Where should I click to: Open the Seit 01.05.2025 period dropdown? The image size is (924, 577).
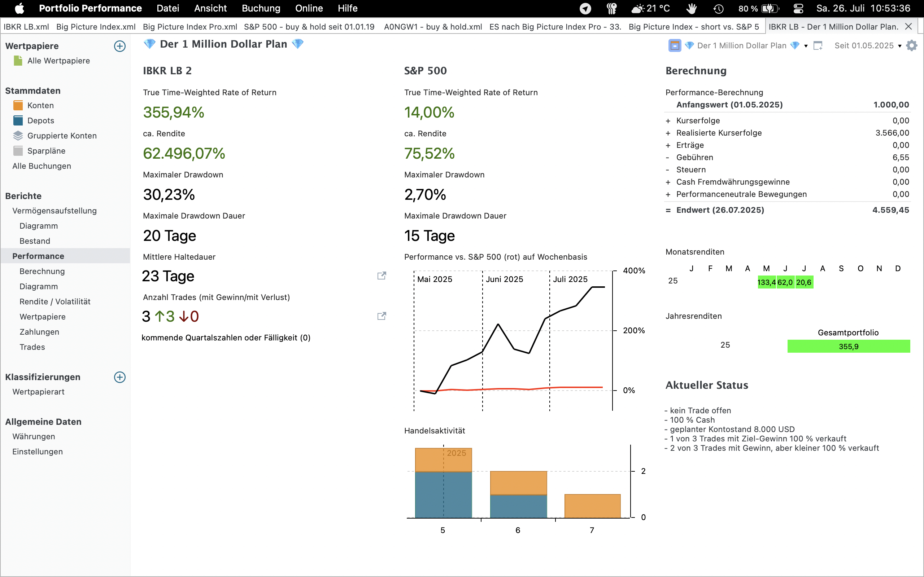coord(899,46)
